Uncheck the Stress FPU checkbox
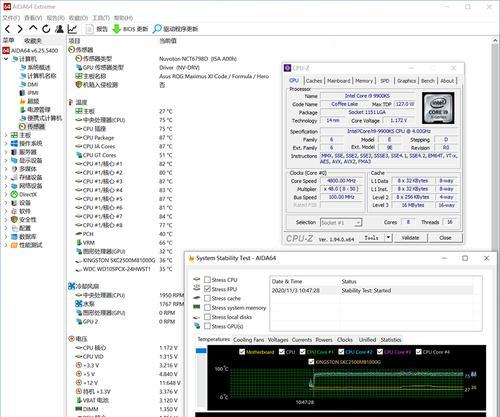This screenshot has width=500, height=417. pos(207,289)
